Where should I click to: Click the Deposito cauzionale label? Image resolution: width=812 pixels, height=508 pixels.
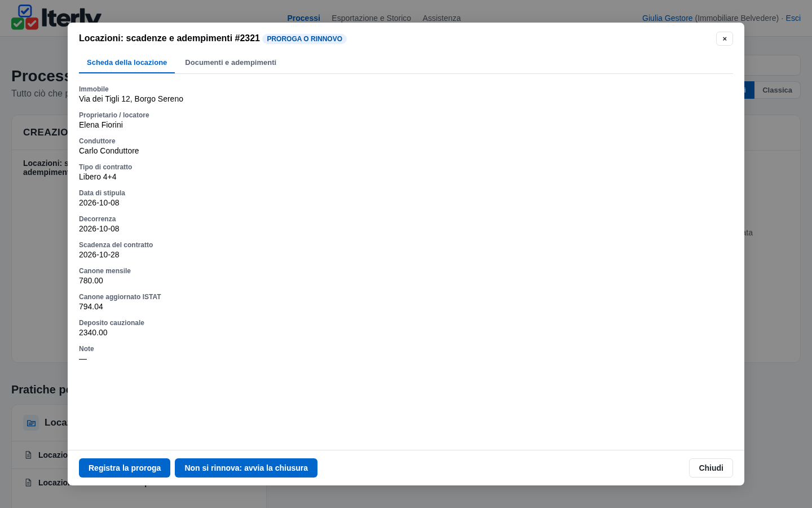tap(112, 323)
